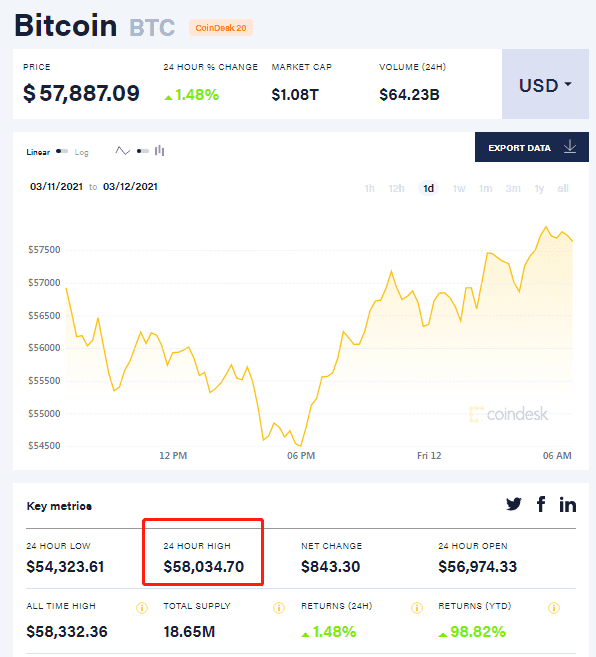Share on Twitter via bird icon
Viewport: 596px width, 657px height.
(x=513, y=504)
